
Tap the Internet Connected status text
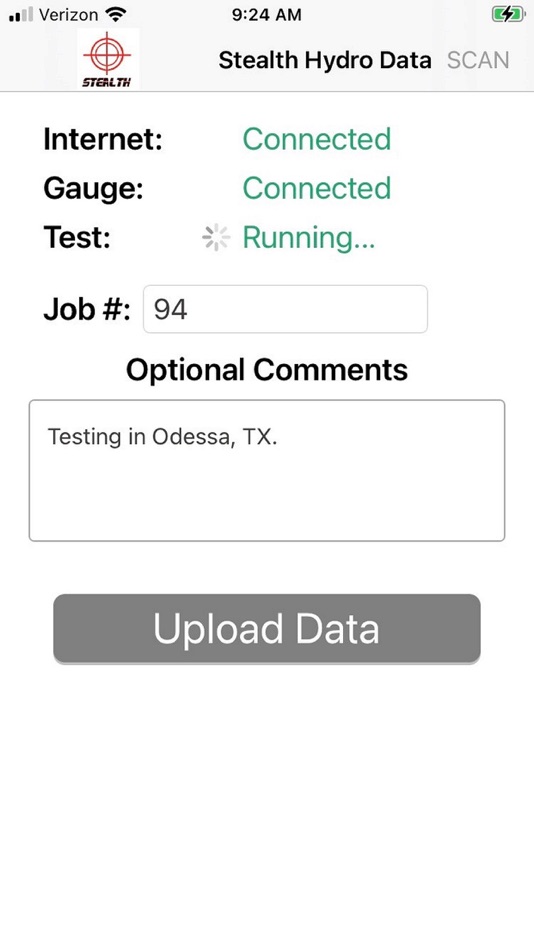[x=316, y=139]
